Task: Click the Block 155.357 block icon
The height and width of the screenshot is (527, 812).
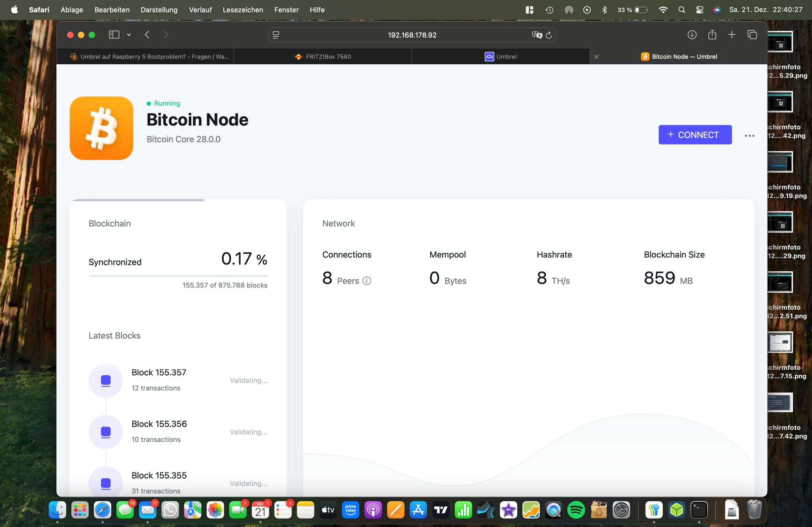Action: click(106, 380)
